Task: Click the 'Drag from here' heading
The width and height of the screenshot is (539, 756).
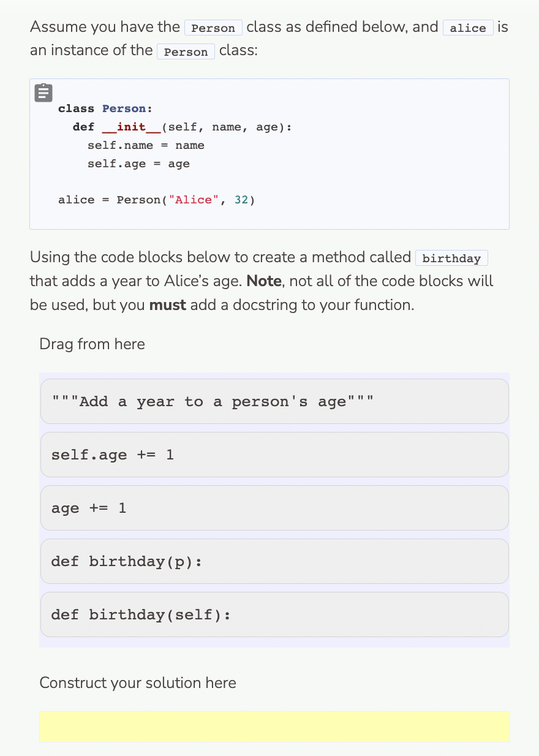Action: [x=92, y=344]
